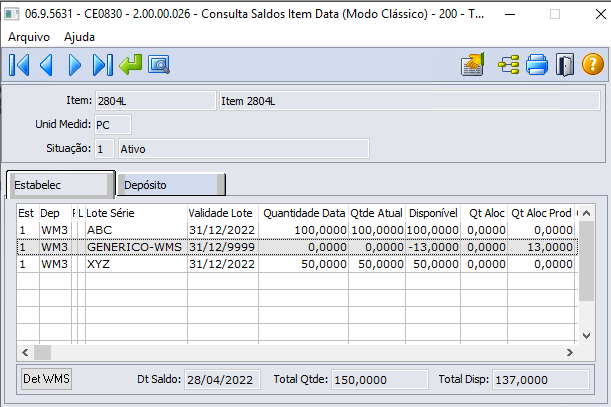Viewport: 611px width, 407px height.
Task: Select the ABC lot row
Action: [x=297, y=230]
